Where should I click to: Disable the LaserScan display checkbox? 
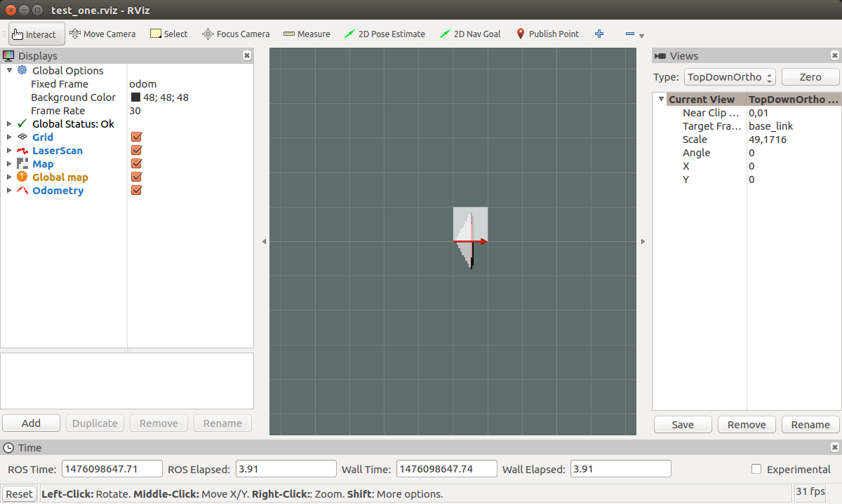(137, 151)
